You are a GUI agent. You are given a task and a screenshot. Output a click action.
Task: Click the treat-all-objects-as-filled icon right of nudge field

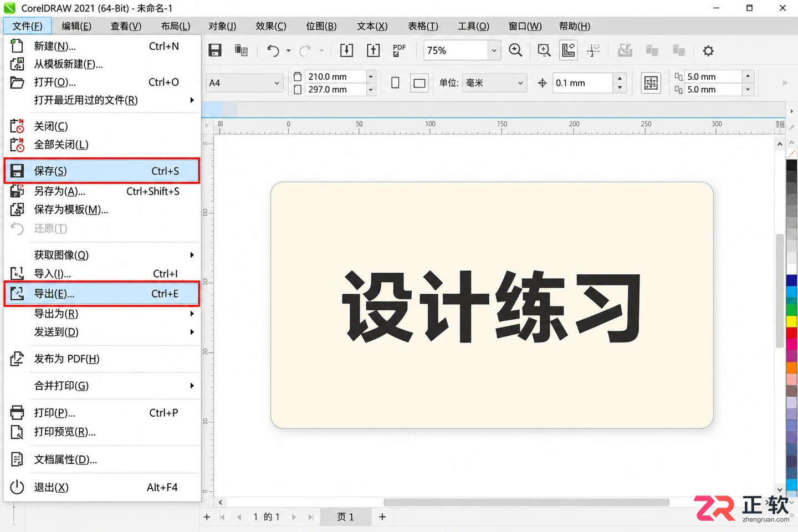[x=651, y=83]
